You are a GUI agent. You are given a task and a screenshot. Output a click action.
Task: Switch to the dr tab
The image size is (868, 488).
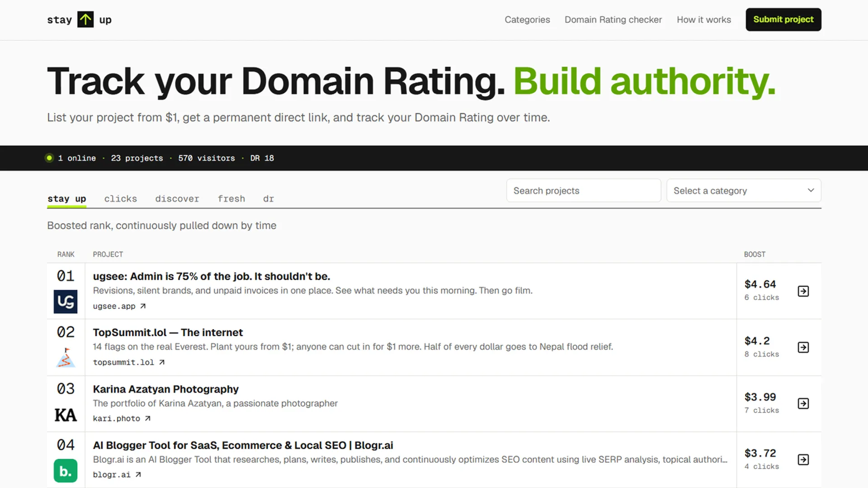pyautogui.click(x=269, y=199)
